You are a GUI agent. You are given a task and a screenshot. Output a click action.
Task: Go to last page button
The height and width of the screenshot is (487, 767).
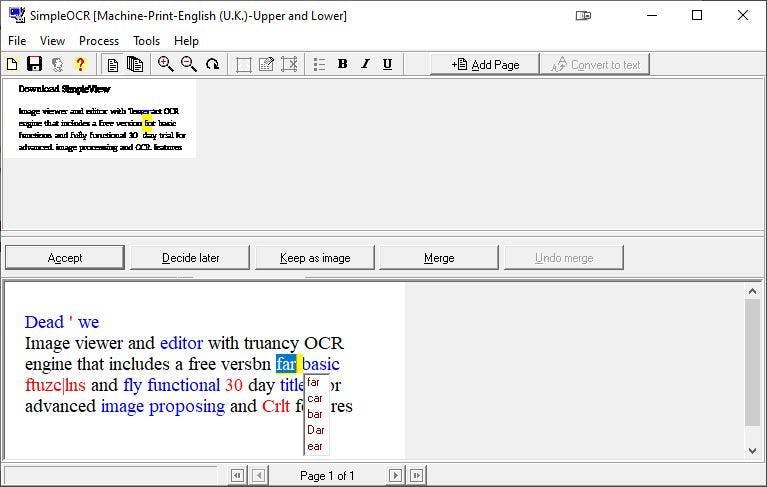pyautogui.click(x=417, y=475)
